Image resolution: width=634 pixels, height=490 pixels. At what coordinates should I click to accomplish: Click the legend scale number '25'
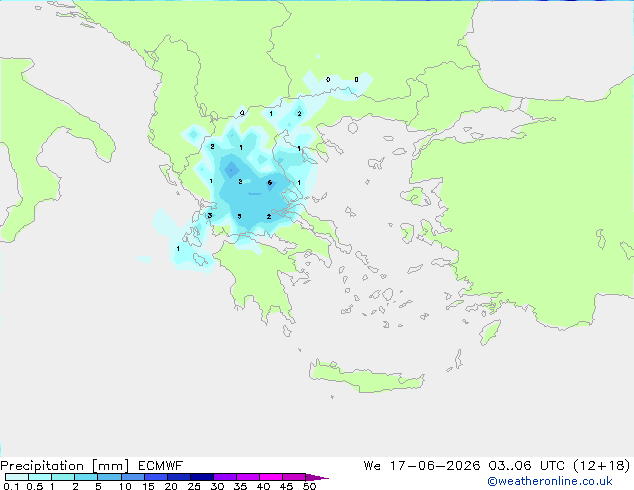(194, 486)
